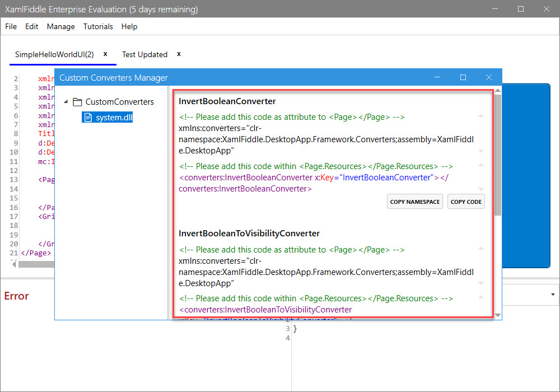The height and width of the screenshot is (392, 560).
Task: Click line number 13 in the editor
Action: pos(13,180)
